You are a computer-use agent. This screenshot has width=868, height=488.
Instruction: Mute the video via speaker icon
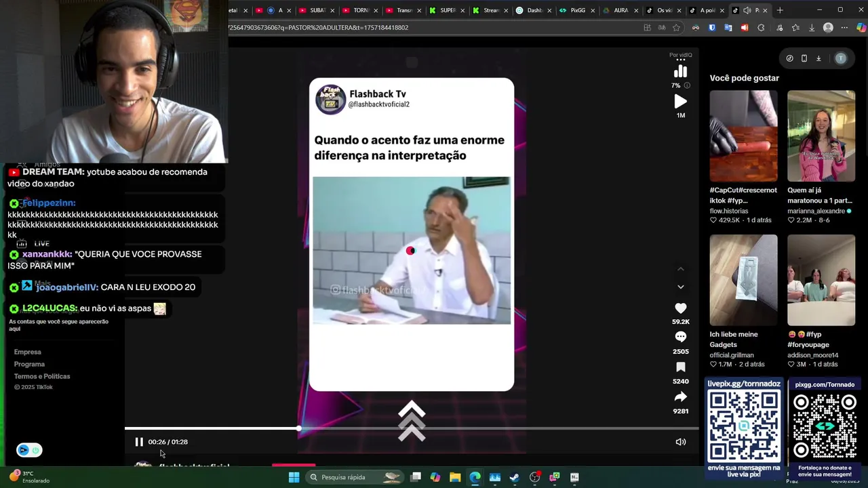(x=681, y=442)
